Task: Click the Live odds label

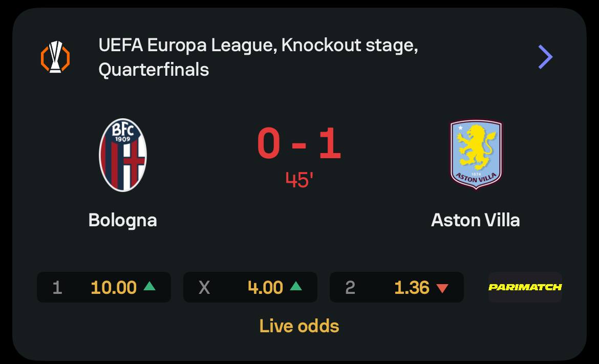Action: tap(299, 326)
